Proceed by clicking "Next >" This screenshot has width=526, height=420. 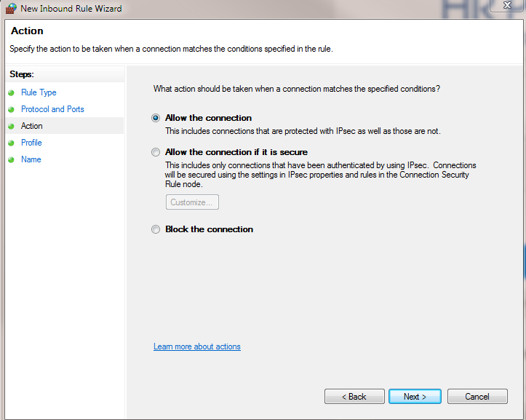point(415,397)
